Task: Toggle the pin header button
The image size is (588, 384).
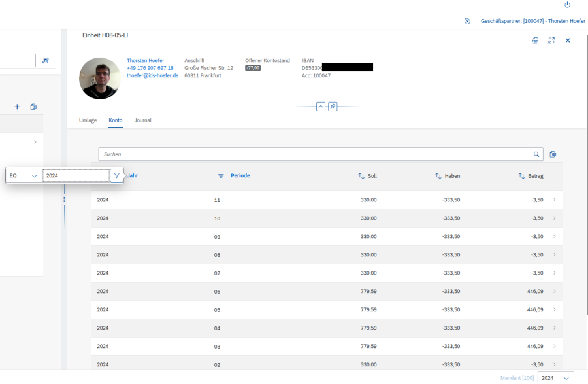Action: pos(333,106)
